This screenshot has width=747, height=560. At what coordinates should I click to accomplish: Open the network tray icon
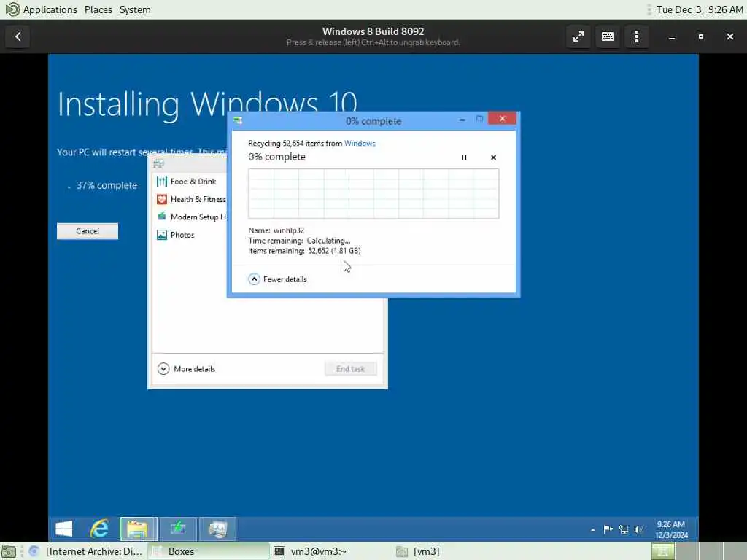624,529
